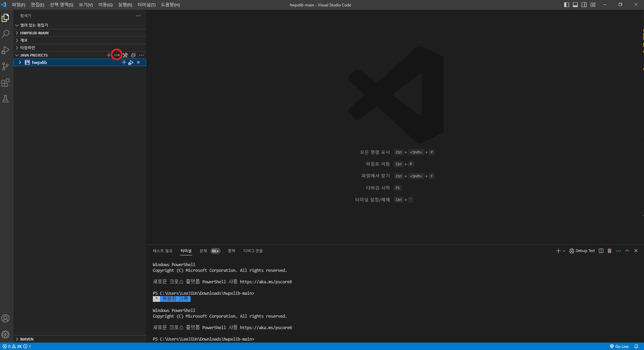Screen dimensions: 644x350
Task: Expand the HWPXLIB-MAIN folder section
Action: point(80,33)
